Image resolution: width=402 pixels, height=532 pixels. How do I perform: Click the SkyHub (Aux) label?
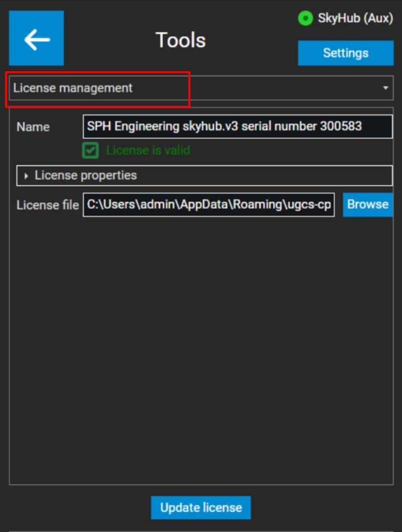[355, 18]
